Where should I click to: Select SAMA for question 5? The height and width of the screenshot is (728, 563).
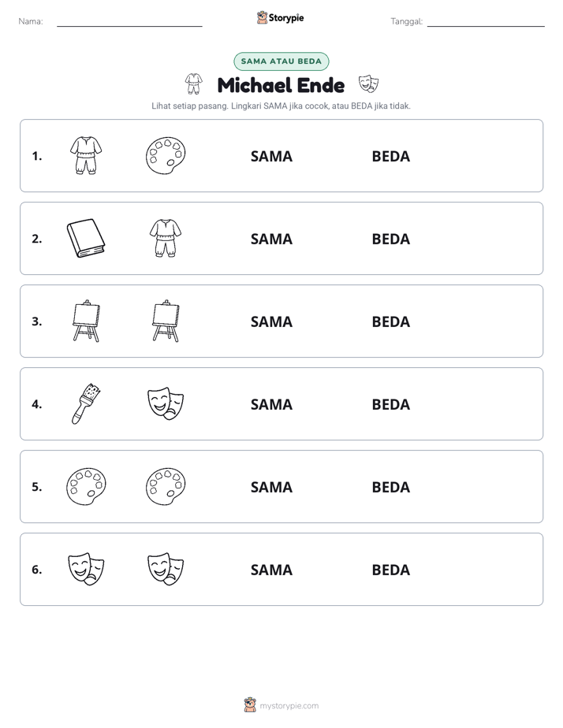[x=271, y=487]
